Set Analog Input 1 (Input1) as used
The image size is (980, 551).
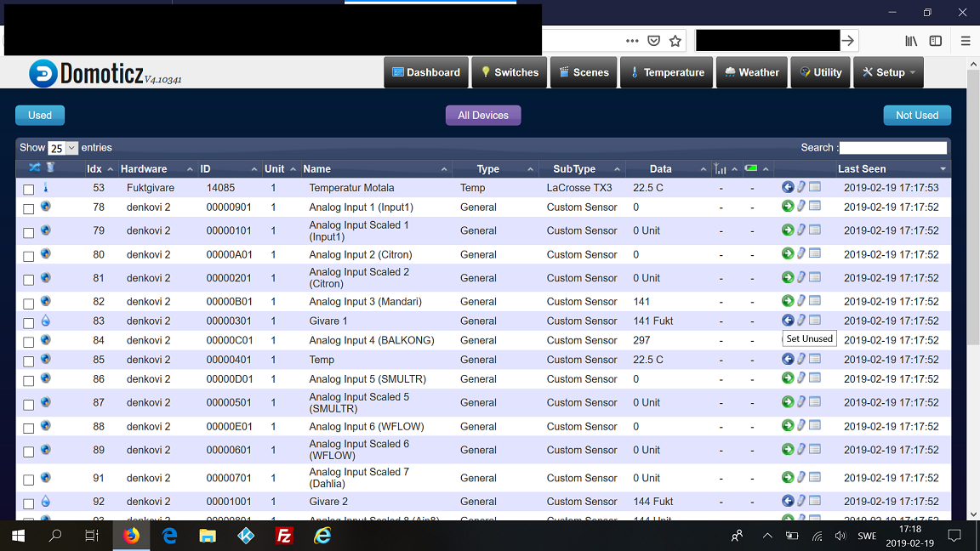[x=787, y=207]
